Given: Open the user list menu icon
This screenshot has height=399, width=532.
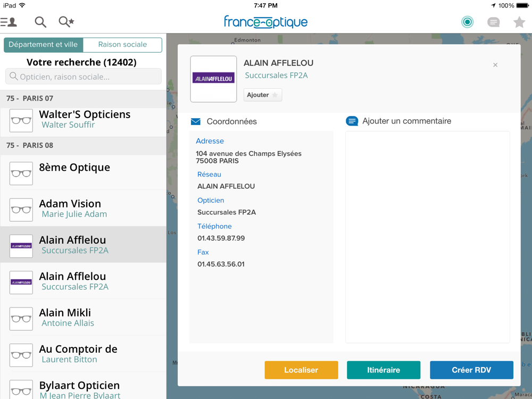Looking at the screenshot, I should coord(9,22).
